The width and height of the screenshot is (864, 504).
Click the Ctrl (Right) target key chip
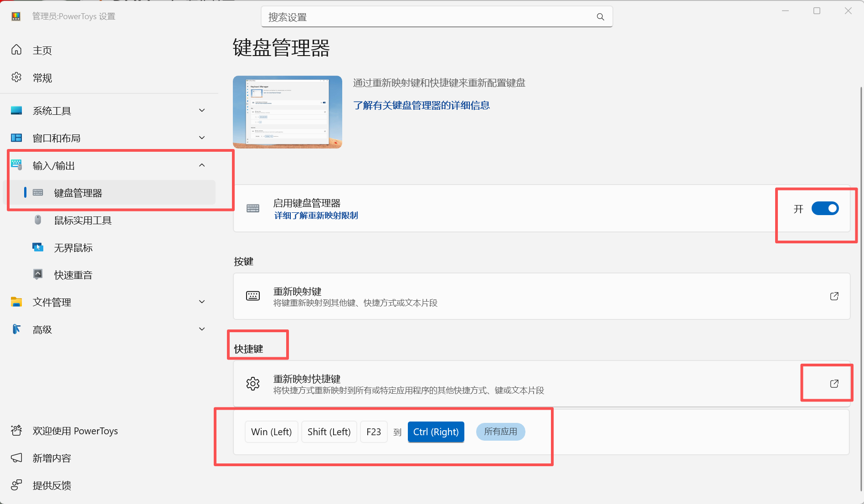[436, 432]
